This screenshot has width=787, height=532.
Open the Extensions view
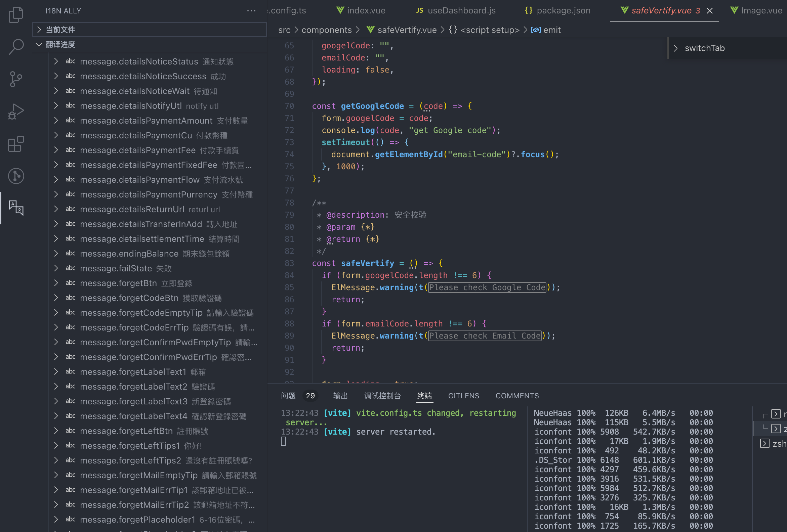click(x=15, y=144)
